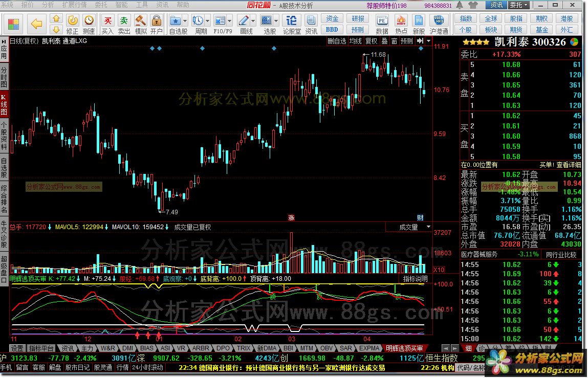
Task: Toggle 预测 on the chart toolbar
Action: (x=406, y=41)
